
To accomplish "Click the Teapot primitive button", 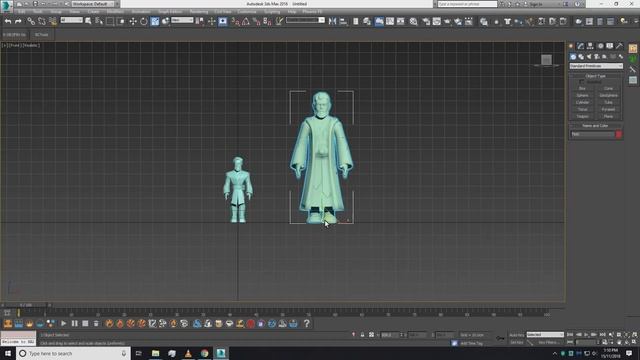I will [x=582, y=116].
